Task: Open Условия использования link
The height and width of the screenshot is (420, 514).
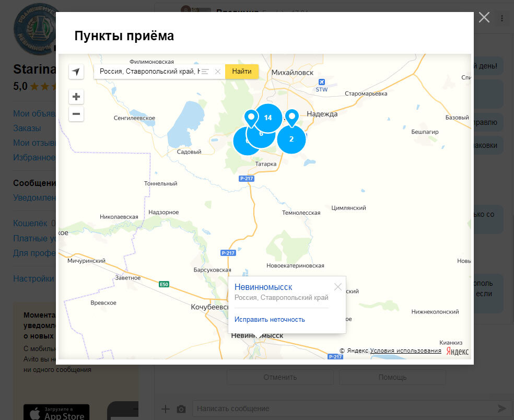Action: click(x=405, y=351)
